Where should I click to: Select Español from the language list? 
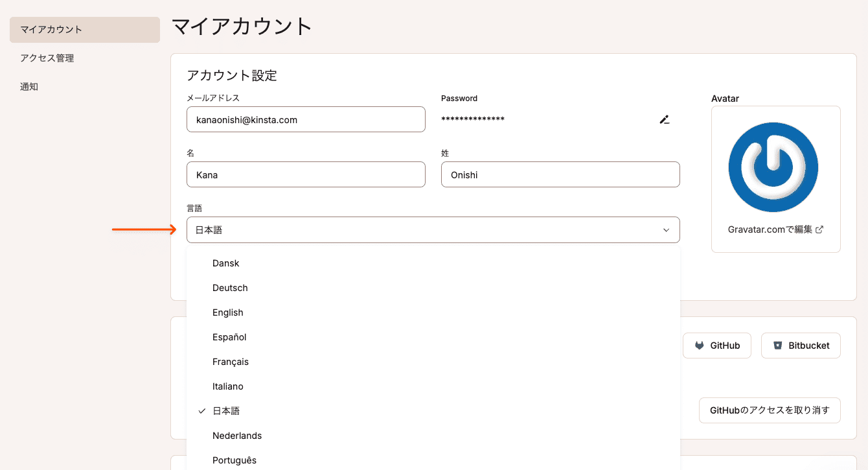tap(229, 336)
